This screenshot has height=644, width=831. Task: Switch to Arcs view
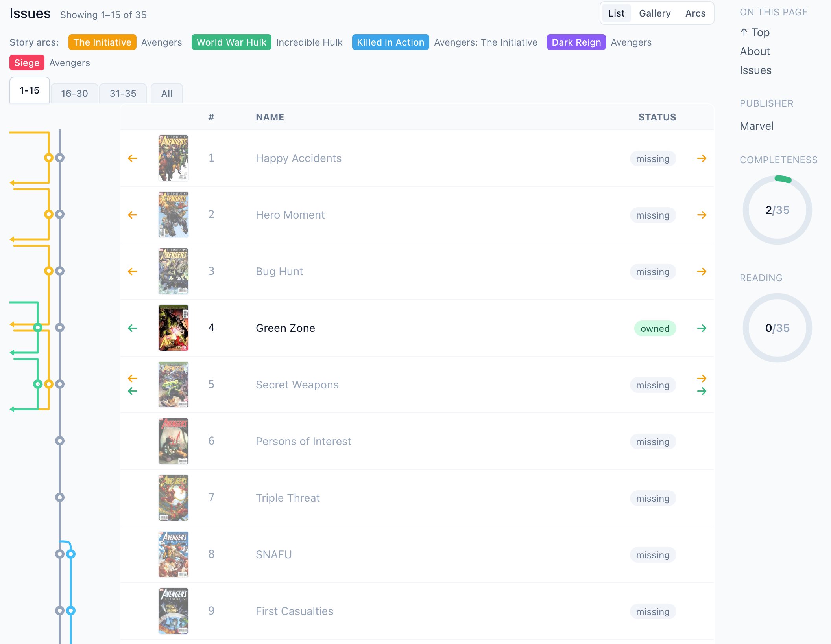click(695, 13)
